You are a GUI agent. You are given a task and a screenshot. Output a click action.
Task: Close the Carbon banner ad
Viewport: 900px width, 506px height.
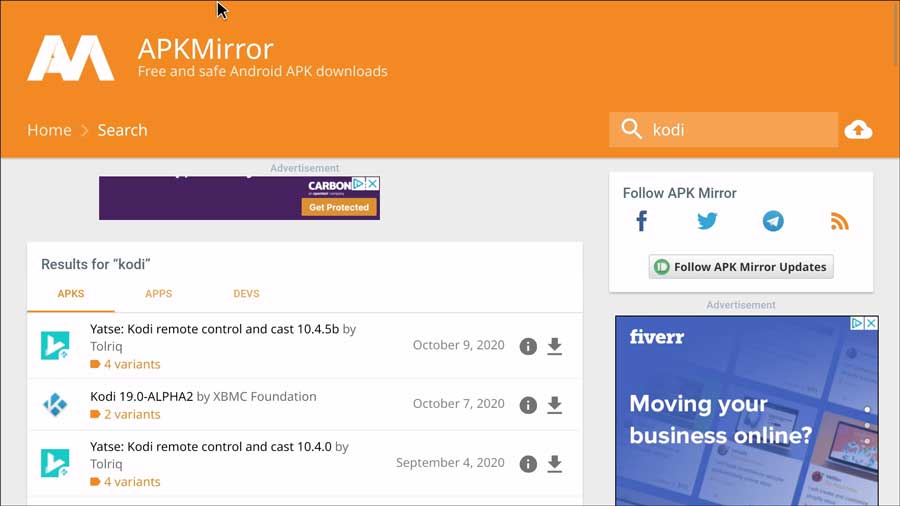click(373, 184)
